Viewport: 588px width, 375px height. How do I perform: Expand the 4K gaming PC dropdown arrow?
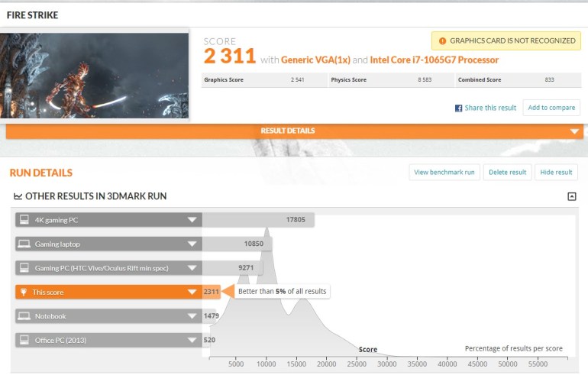coord(192,220)
